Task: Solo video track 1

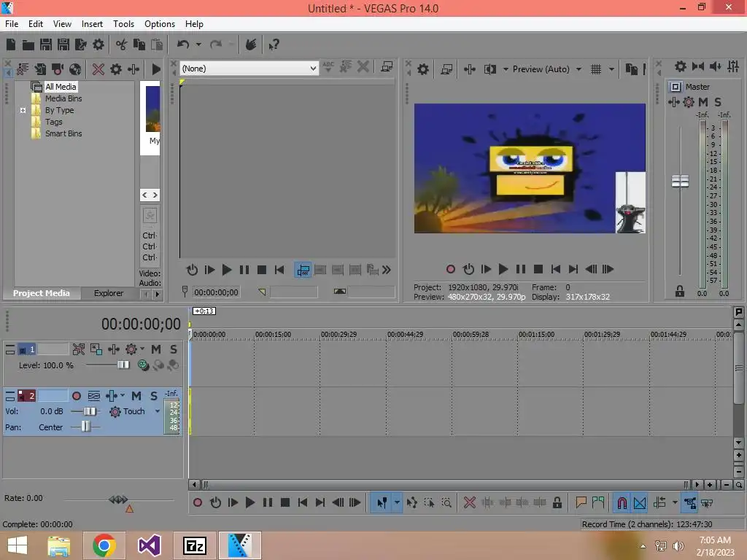Action: click(174, 349)
